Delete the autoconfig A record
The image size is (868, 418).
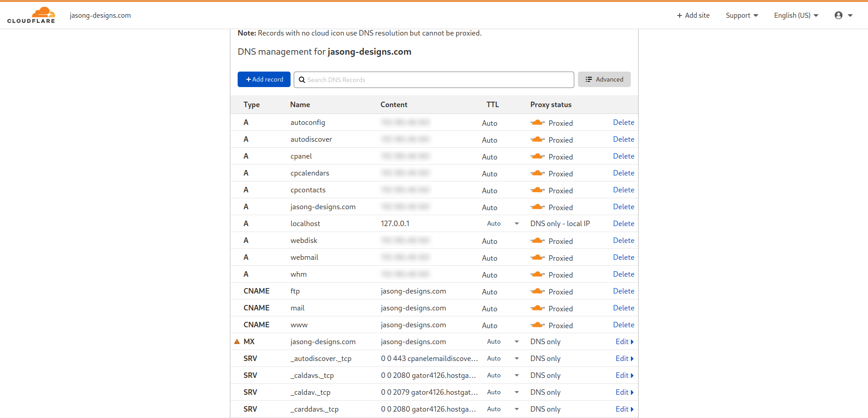pos(624,122)
